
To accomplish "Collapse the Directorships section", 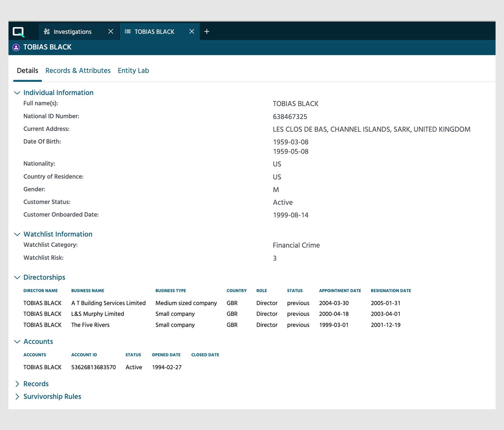I will pyautogui.click(x=17, y=277).
